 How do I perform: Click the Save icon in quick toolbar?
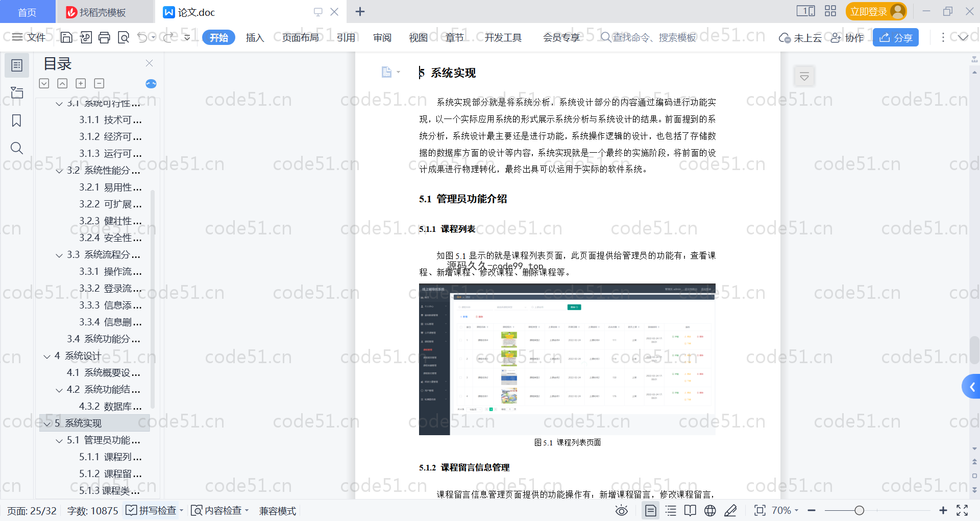click(x=66, y=37)
